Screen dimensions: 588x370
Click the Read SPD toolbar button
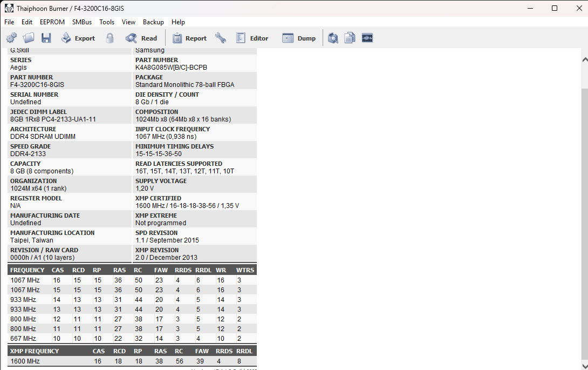141,38
